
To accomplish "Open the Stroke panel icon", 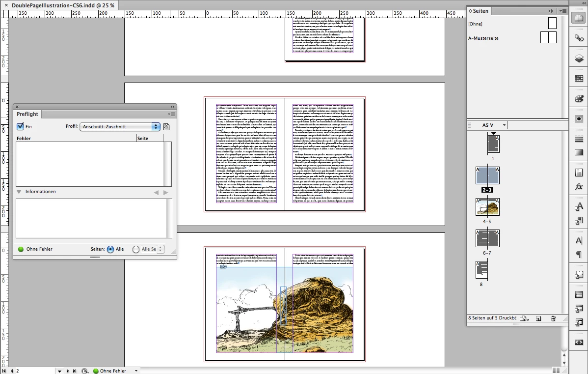I will pos(579,139).
